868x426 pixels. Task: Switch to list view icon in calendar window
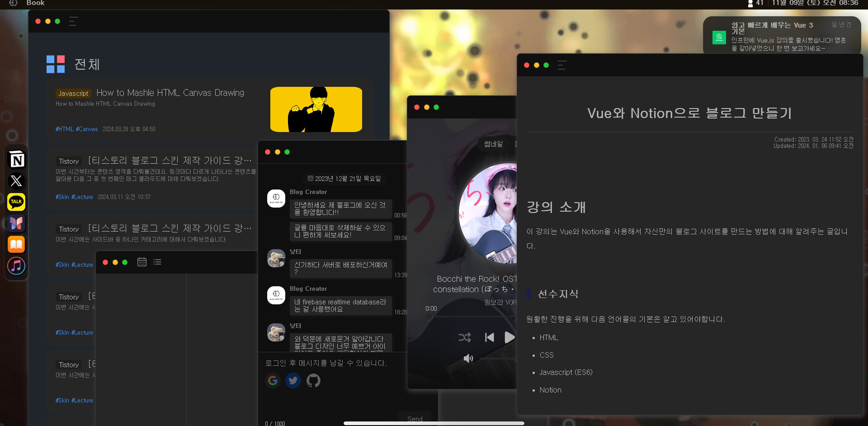(157, 262)
